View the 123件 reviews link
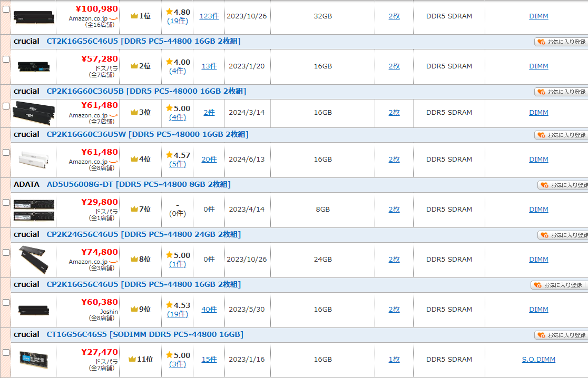This screenshot has width=588, height=378. pyautogui.click(x=209, y=16)
